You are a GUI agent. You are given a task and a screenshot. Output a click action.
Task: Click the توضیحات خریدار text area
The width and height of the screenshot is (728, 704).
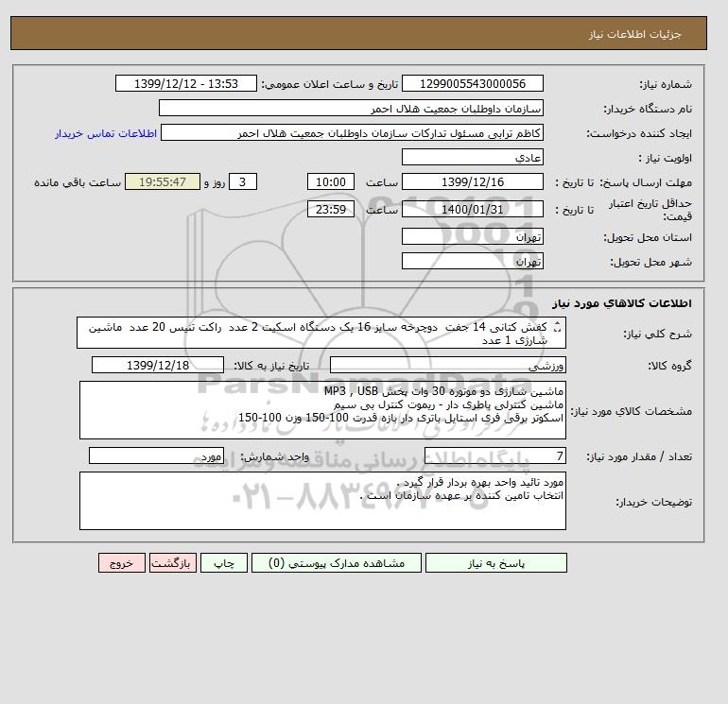[322, 501]
